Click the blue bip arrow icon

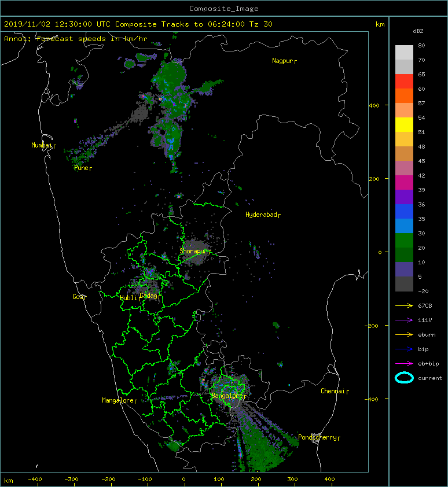[404, 349]
